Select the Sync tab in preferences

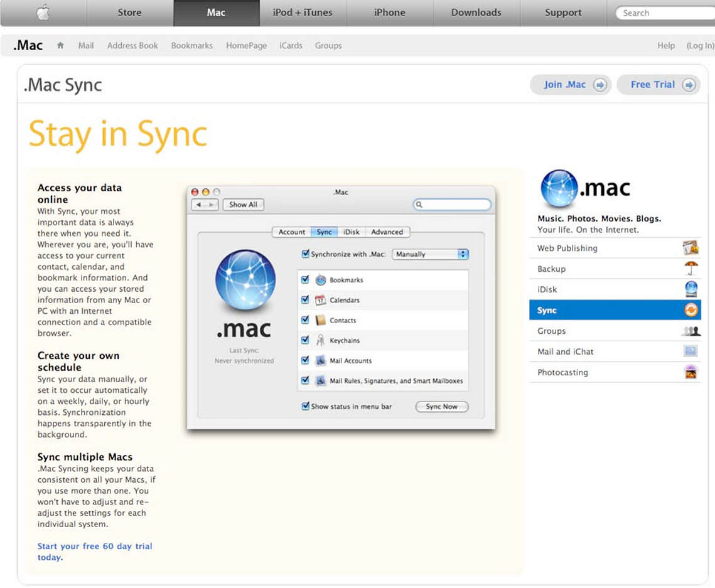click(324, 232)
